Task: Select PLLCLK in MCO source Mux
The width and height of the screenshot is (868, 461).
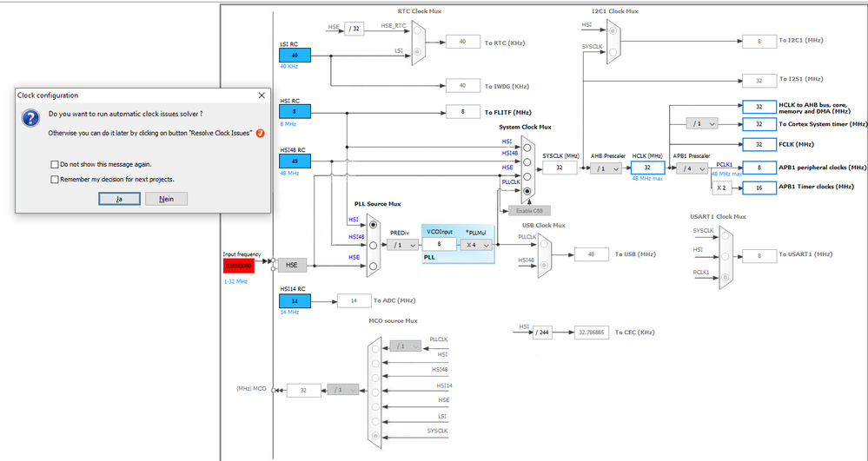Action: (x=376, y=349)
